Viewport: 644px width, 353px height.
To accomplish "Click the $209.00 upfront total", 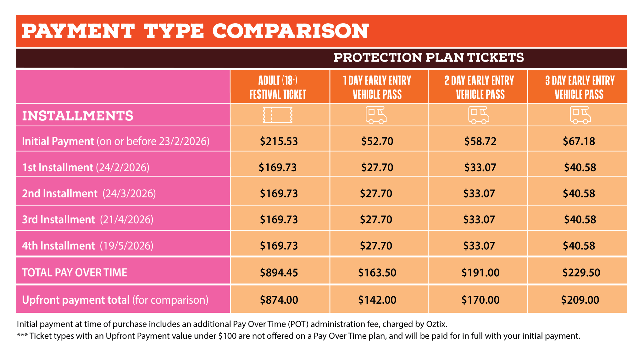I will point(580,300).
